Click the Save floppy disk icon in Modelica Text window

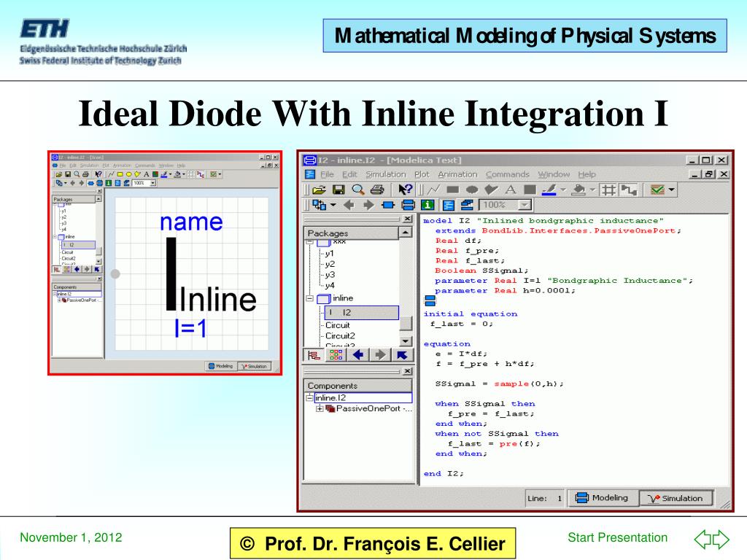pos(338,190)
